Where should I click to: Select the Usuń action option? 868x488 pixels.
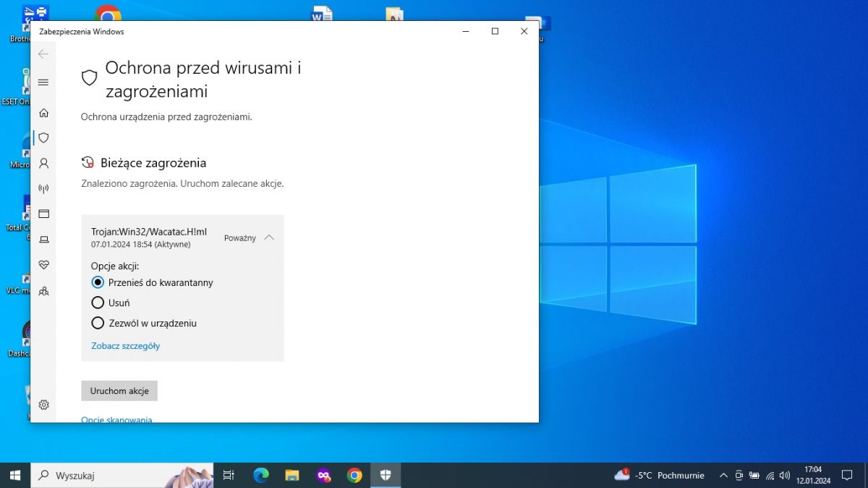[x=98, y=303]
